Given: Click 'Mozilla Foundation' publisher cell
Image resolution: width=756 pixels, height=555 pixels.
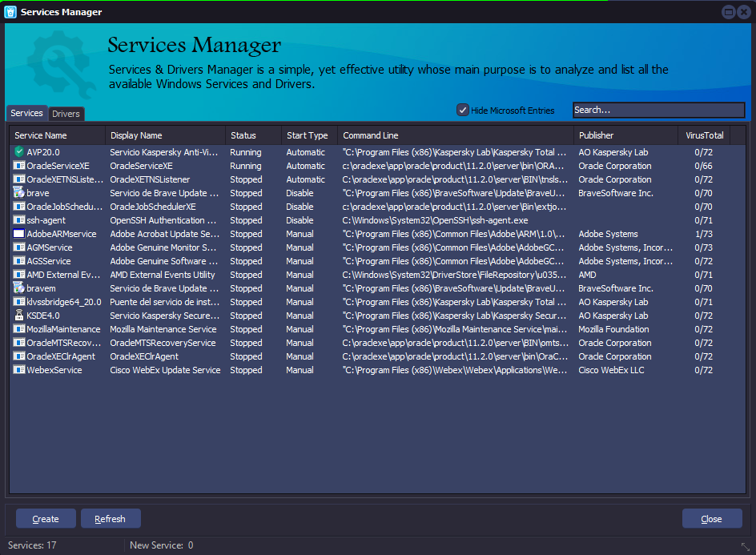Looking at the screenshot, I should 613,329.
